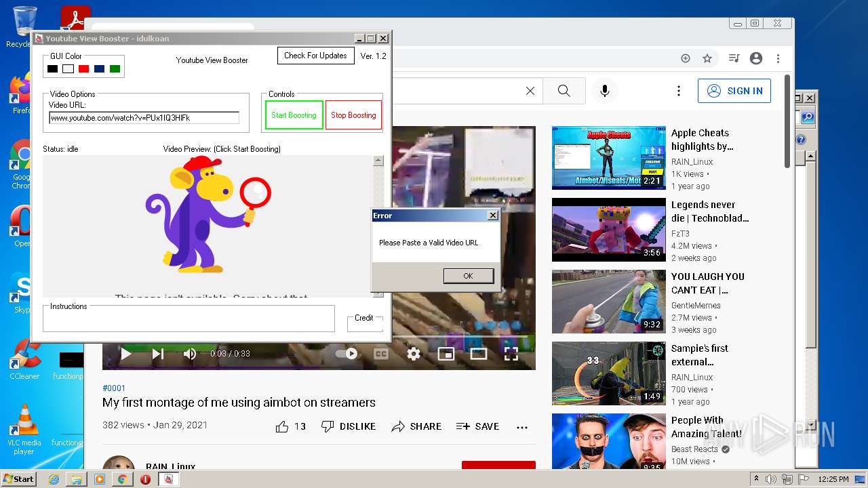The width and height of the screenshot is (868, 488).
Task: Click SHARE under the video
Action: click(x=416, y=426)
